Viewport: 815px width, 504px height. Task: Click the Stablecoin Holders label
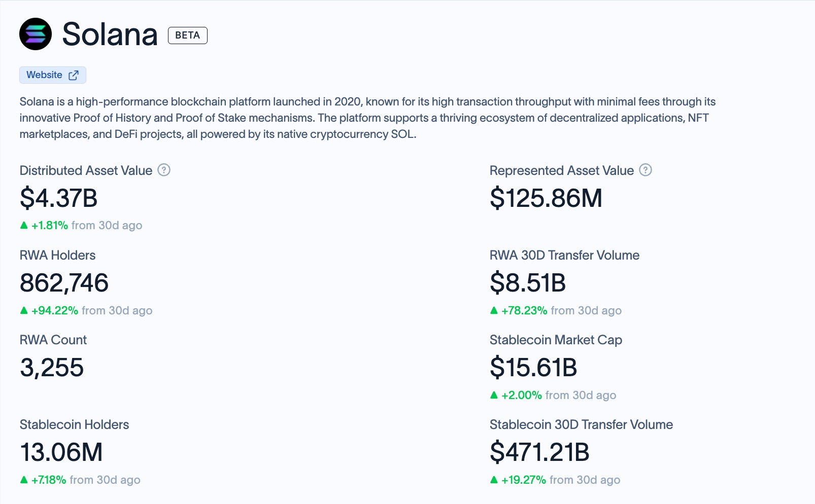pyautogui.click(x=75, y=424)
